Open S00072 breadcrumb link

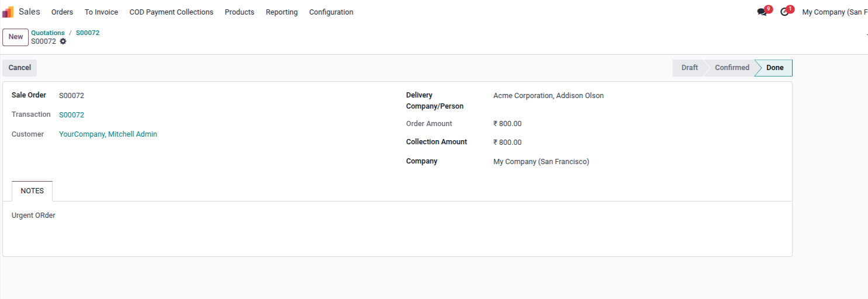click(88, 33)
